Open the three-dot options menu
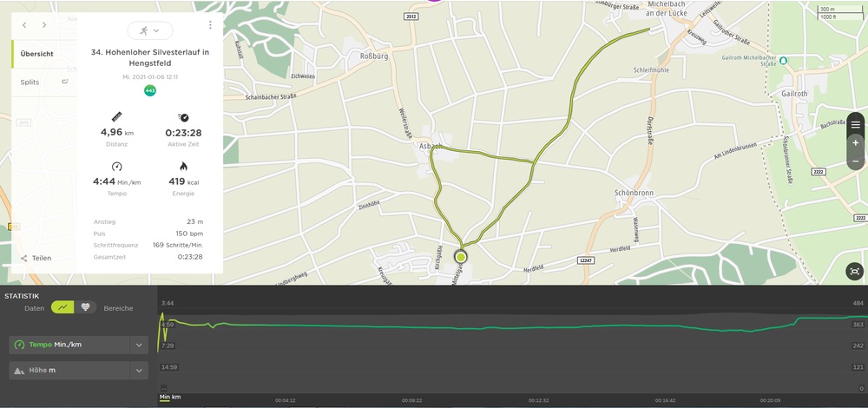Image resolution: width=868 pixels, height=408 pixels. click(x=210, y=26)
